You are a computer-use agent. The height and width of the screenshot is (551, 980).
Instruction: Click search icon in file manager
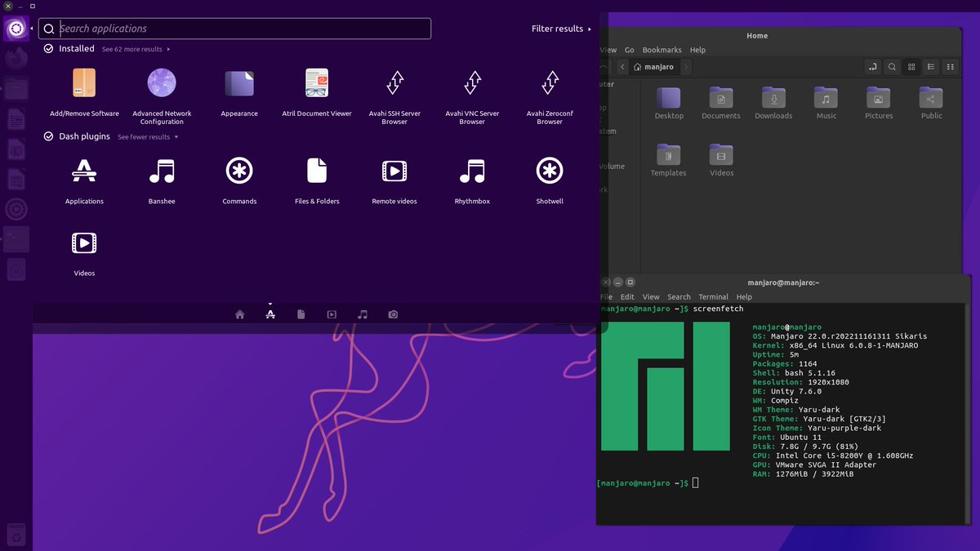892,67
